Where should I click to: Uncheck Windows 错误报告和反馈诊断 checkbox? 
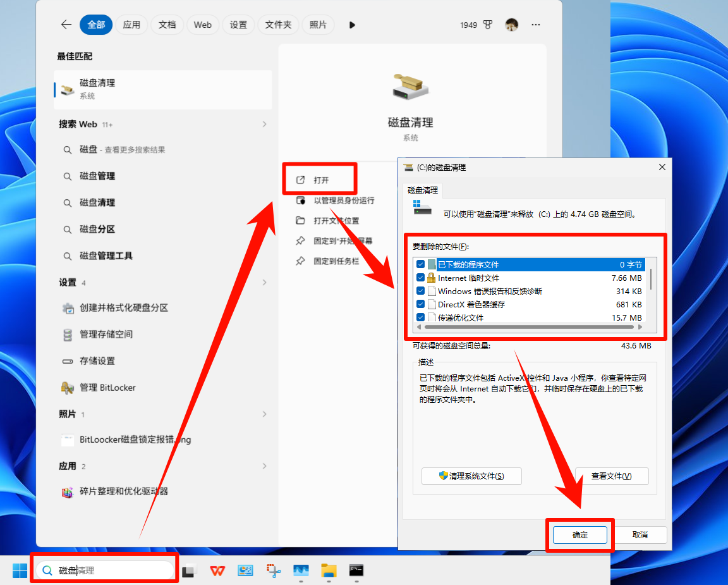coord(421,291)
